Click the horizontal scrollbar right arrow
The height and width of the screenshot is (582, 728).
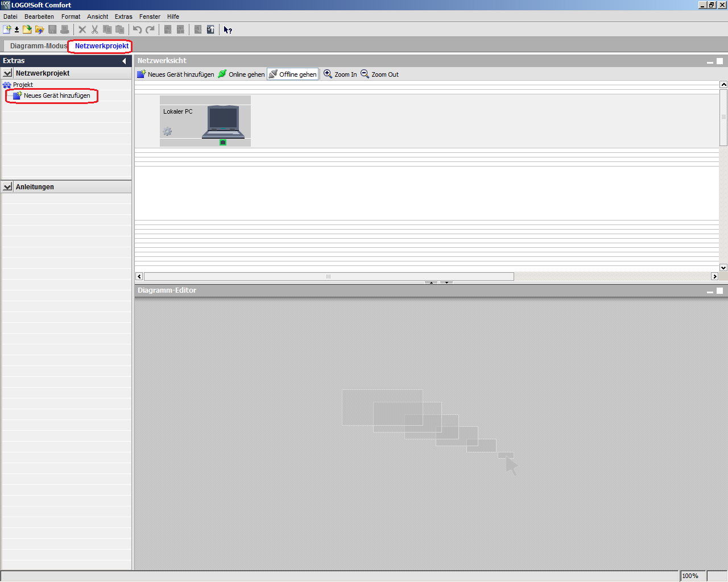point(715,276)
